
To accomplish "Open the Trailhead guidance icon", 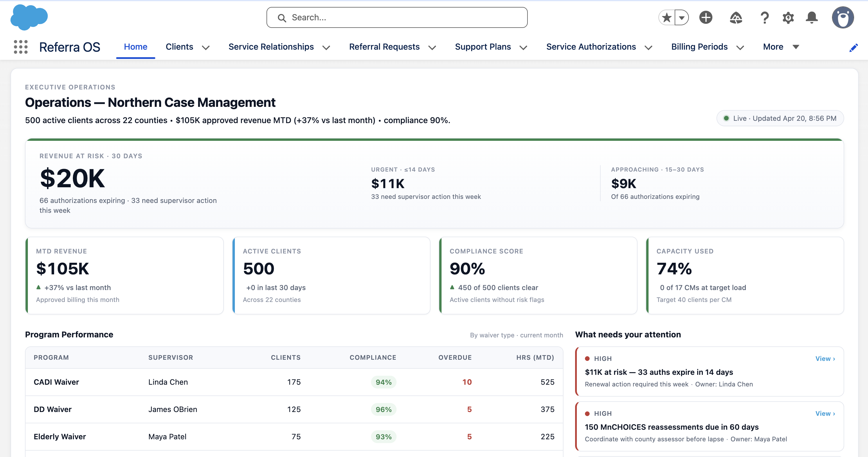I will point(736,17).
